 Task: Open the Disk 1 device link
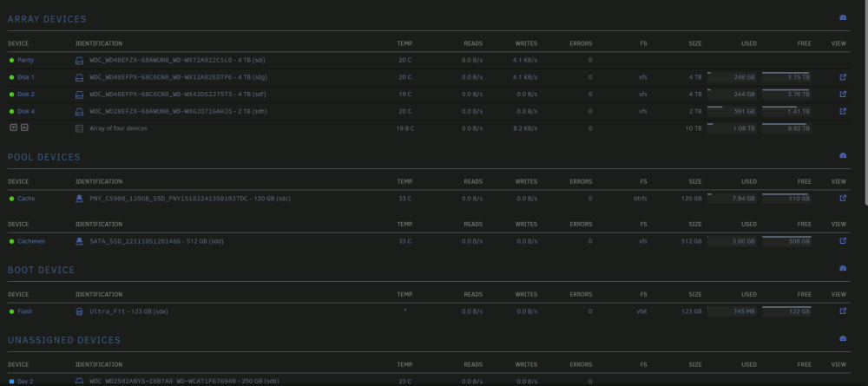(x=25, y=77)
